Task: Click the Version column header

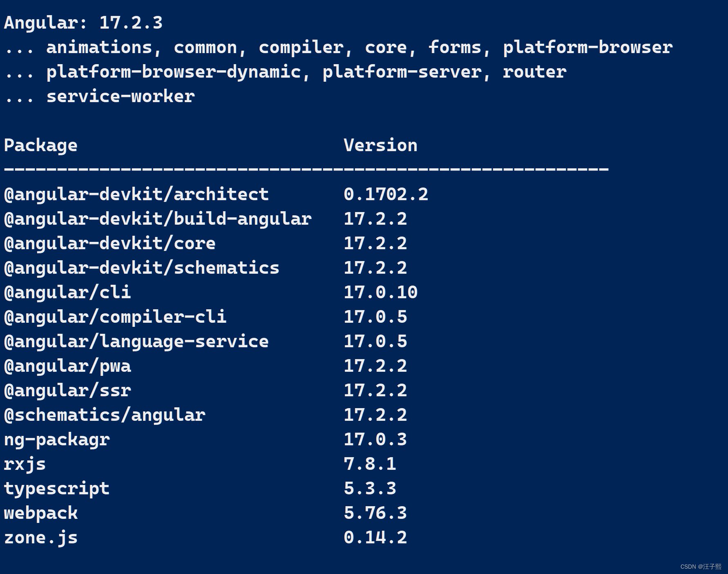Action: pos(380,145)
